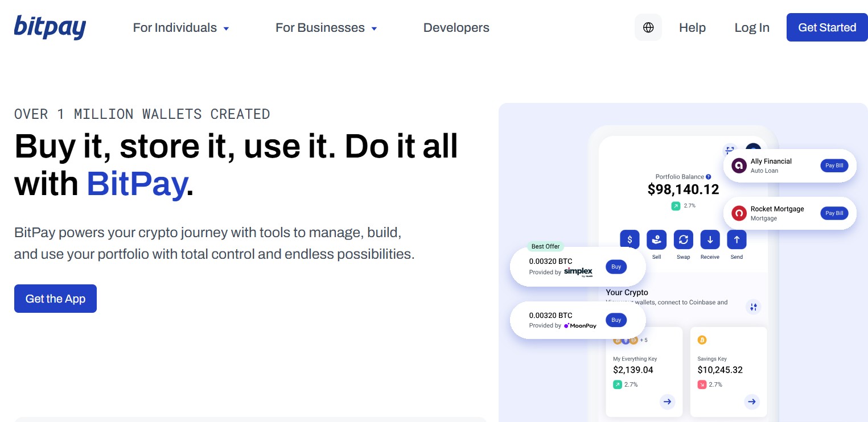Expand the For Businesses dropdown
Screen dimensions: 868x422
pos(326,27)
